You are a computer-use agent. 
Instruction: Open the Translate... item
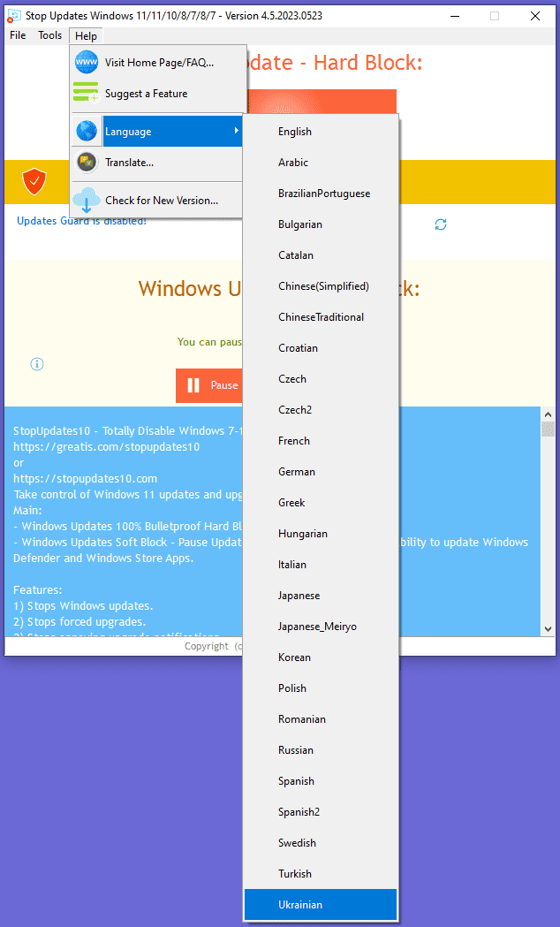point(158,162)
